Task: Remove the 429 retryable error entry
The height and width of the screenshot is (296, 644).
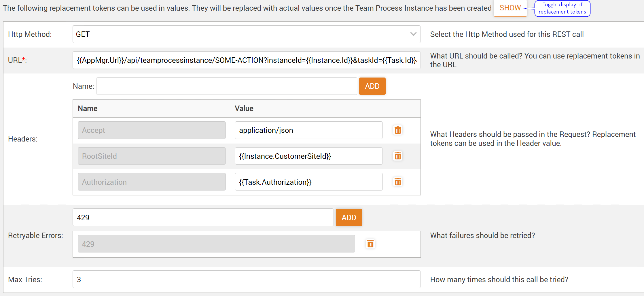Action: [370, 244]
